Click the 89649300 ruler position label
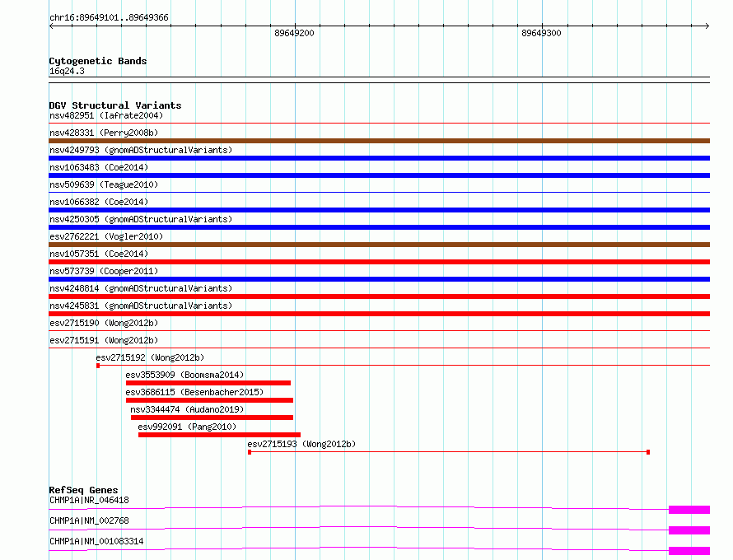Viewport: 733px width, 560px height. 541,33
